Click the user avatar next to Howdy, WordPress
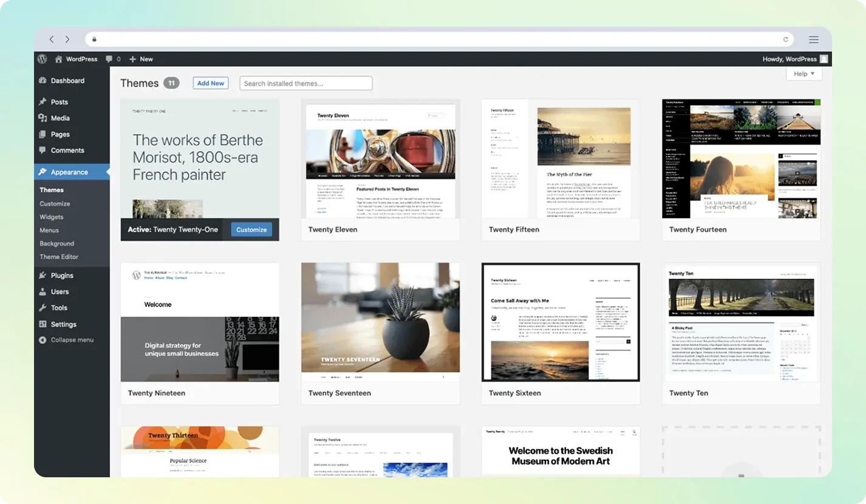The height and width of the screenshot is (504, 866). 823,59
